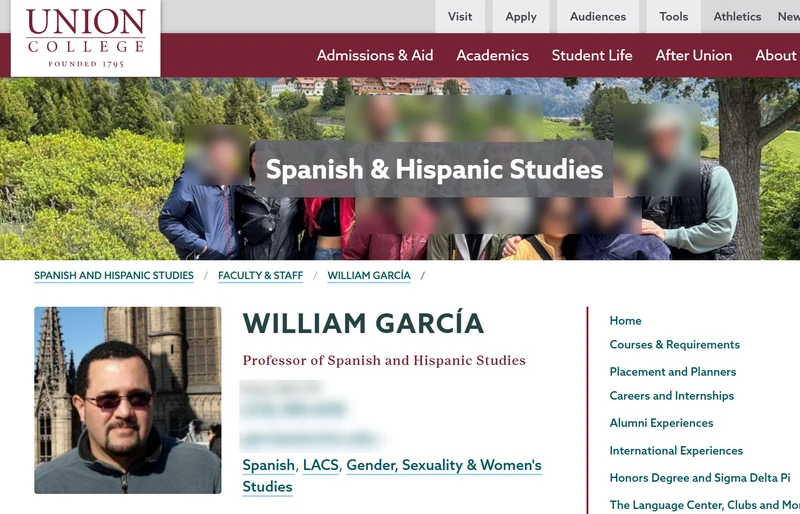Image resolution: width=800 pixels, height=514 pixels.
Task: Open The Language Center, Clubs sidebar link
Action: [705, 505]
